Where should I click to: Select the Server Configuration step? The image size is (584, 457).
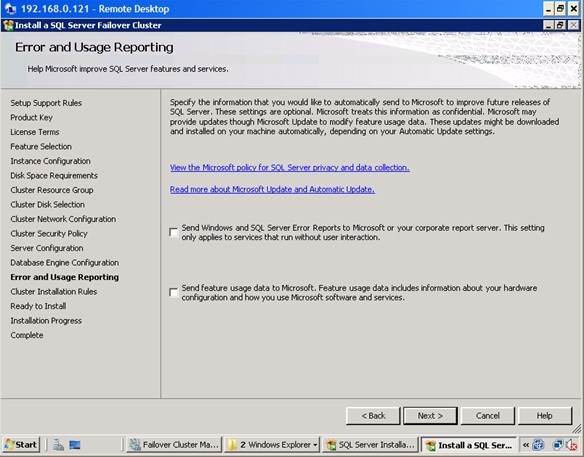tap(47, 248)
